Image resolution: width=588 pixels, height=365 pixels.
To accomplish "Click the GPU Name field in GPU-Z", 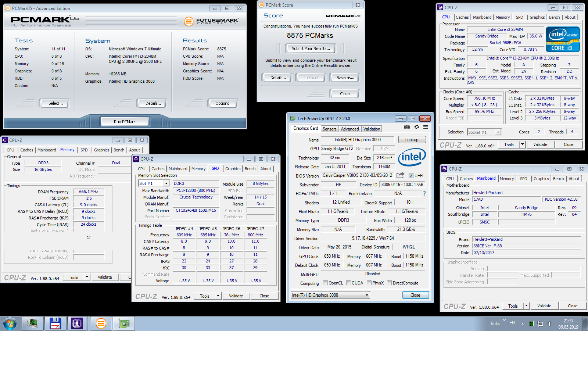I will tap(358, 140).
